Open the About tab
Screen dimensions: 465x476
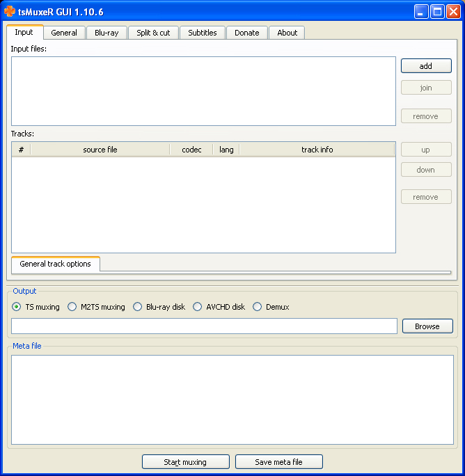pyautogui.click(x=287, y=33)
